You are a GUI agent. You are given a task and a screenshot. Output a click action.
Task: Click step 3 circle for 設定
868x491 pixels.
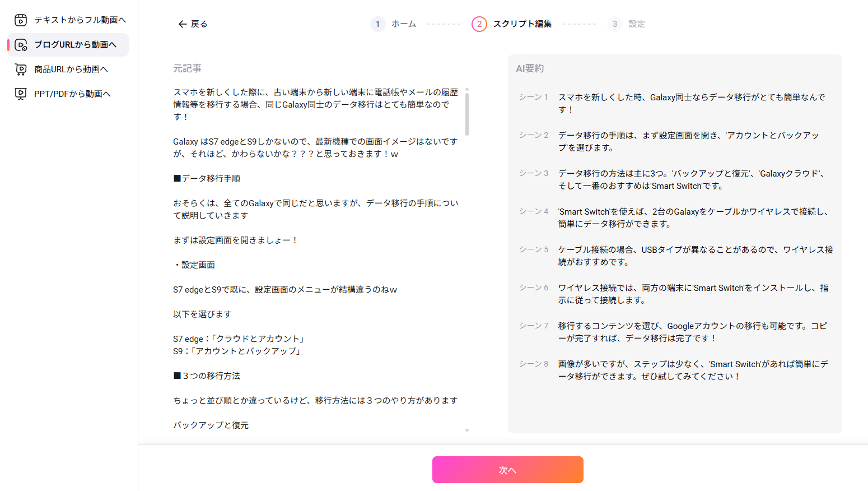pyautogui.click(x=614, y=24)
